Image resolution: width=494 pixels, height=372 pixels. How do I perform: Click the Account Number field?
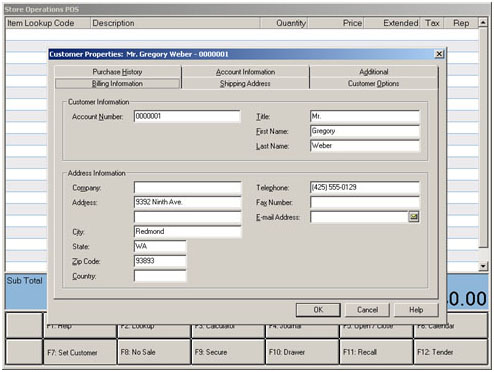click(x=187, y=116)
